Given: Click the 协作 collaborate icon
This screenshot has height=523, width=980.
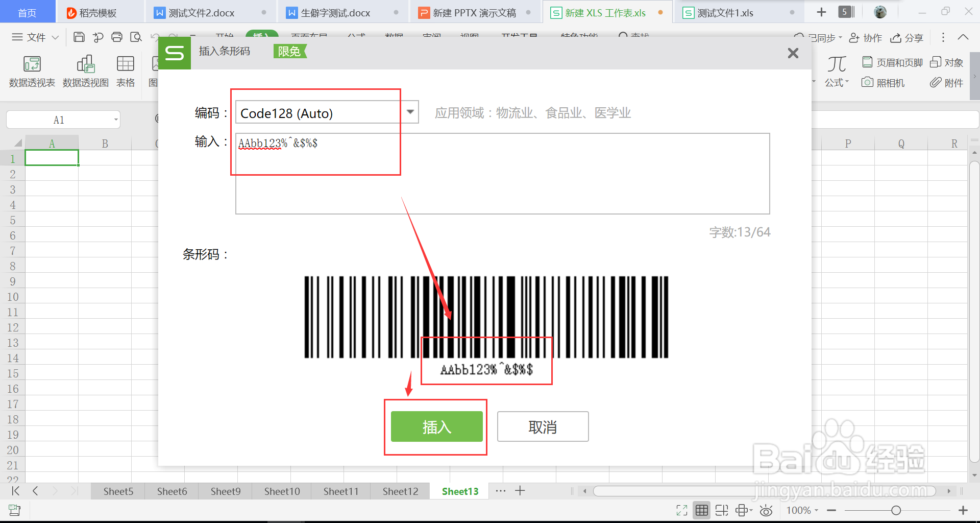Looking at the screenshot, I should (x=865, y=38).
